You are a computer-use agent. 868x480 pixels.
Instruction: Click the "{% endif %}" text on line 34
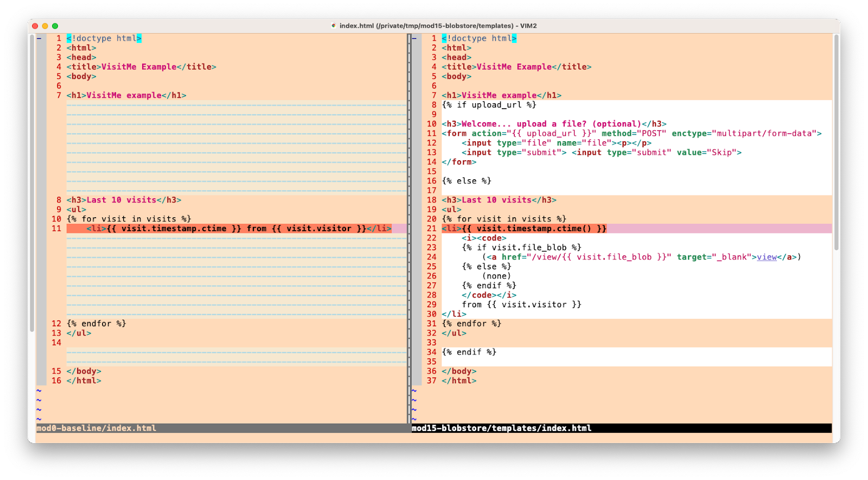pyautogui.click(x=469, y=352)
